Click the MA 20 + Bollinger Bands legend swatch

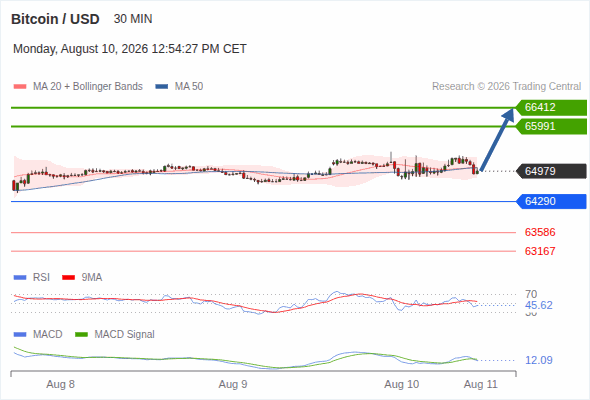tap(20, 87)
